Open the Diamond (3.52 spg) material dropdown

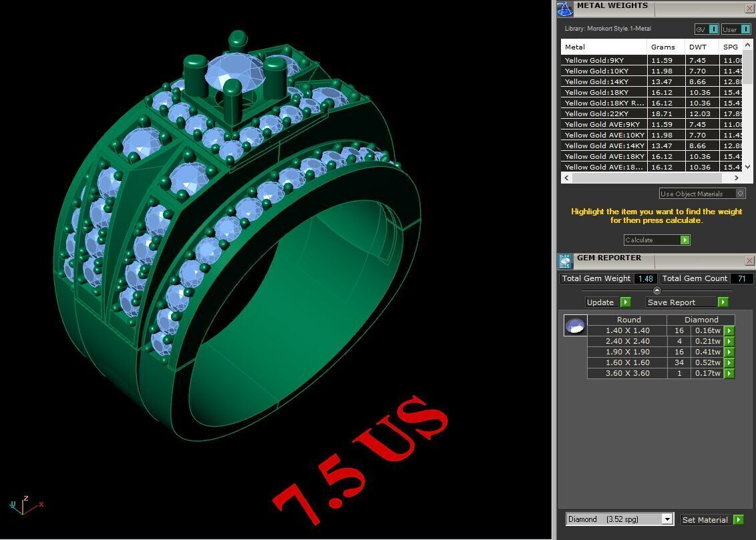(x=667, y=519)
